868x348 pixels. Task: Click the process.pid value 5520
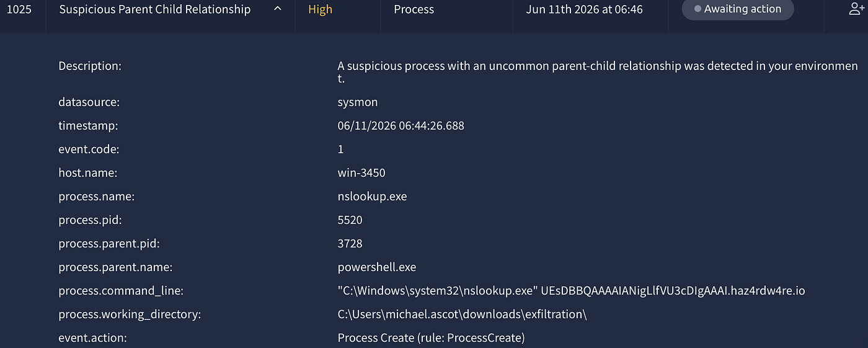coord(350,220)
